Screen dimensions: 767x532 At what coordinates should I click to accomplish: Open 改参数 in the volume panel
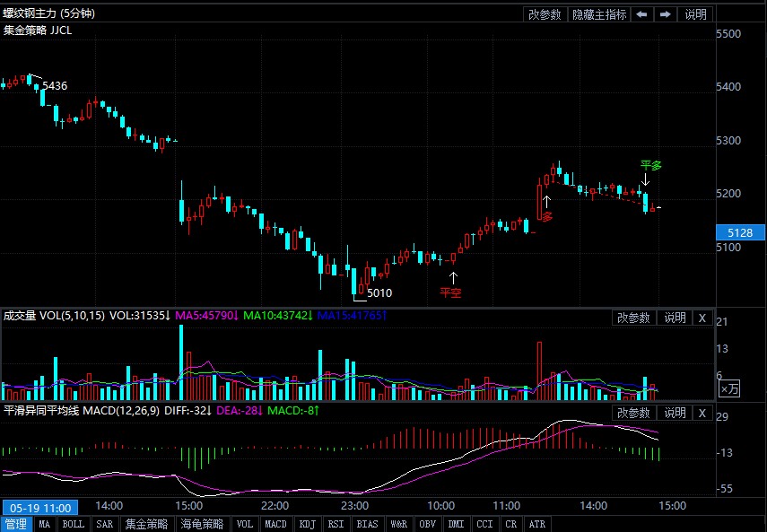(633, 318)
